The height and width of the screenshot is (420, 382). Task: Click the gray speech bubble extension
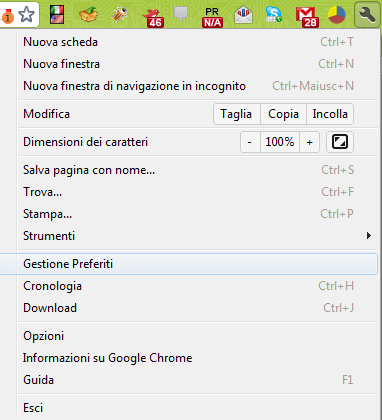[181, 14]
